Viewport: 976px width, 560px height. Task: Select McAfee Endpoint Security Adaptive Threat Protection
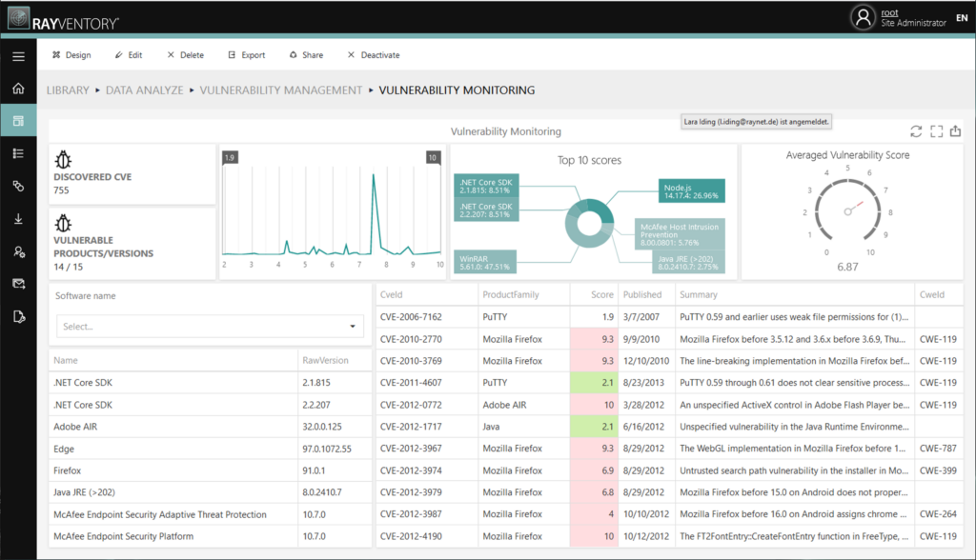[211, 514]
